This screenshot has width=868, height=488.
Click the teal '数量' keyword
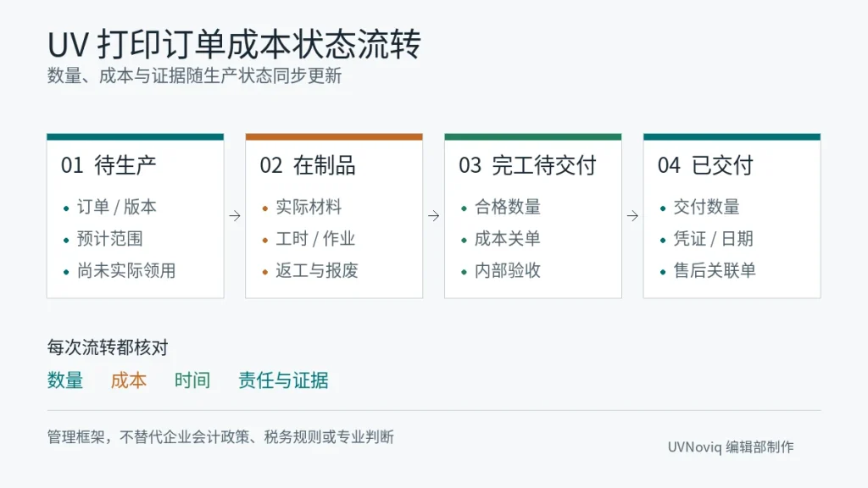tap(65, 380)
